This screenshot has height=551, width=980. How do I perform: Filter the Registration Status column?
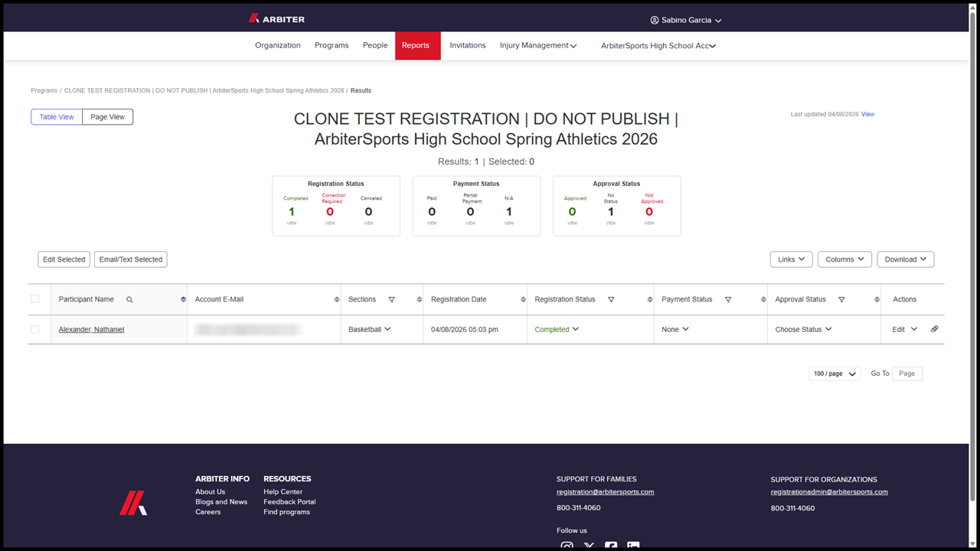[x=611, y=300]
